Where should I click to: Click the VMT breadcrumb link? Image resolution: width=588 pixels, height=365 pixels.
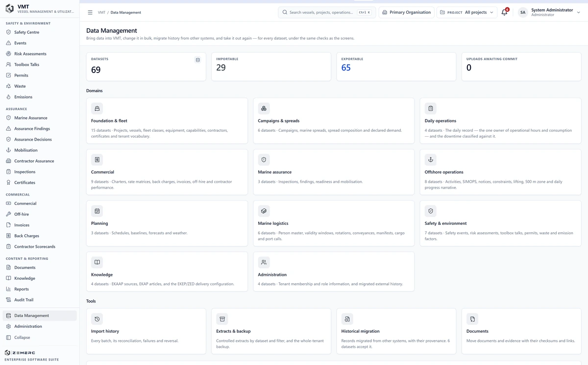(101, 12)
